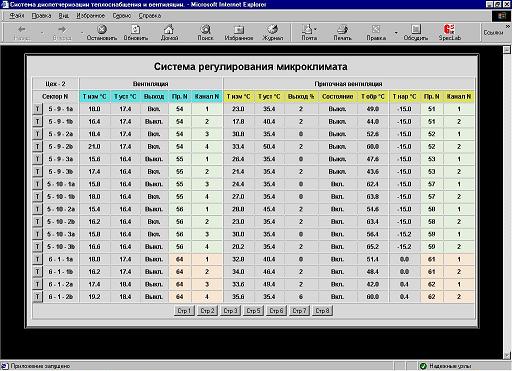This screenshot has height=371, width=512.
Task: Click the Состояние column header
Action: click(x=337, y=96)
